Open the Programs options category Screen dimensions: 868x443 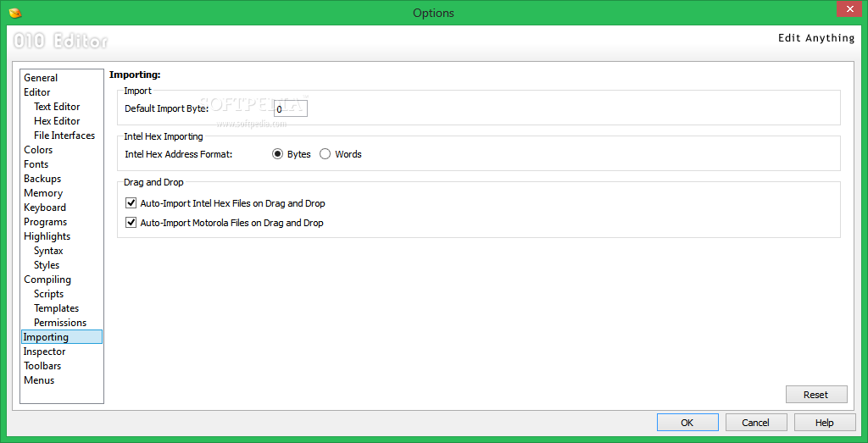(46, 222)
